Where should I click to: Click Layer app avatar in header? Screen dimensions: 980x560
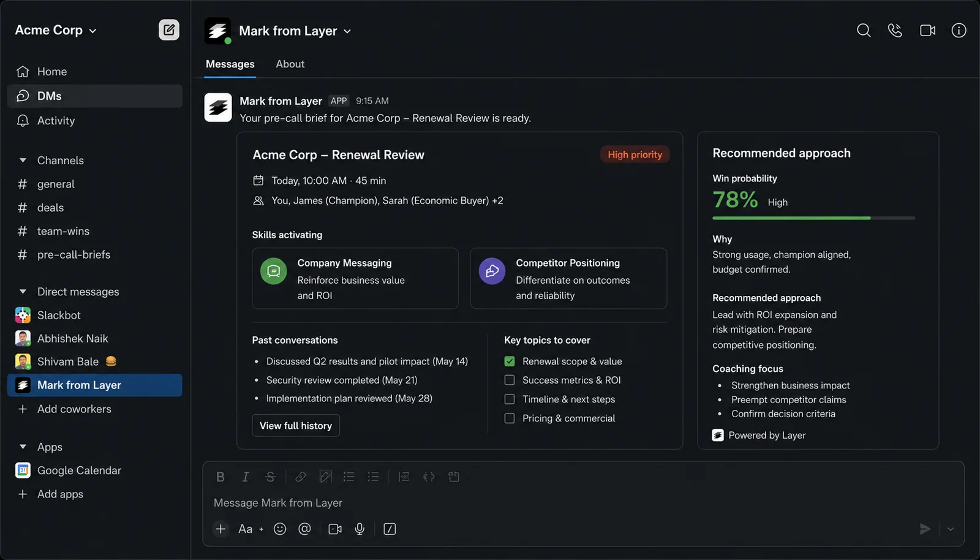pos(217,31)
